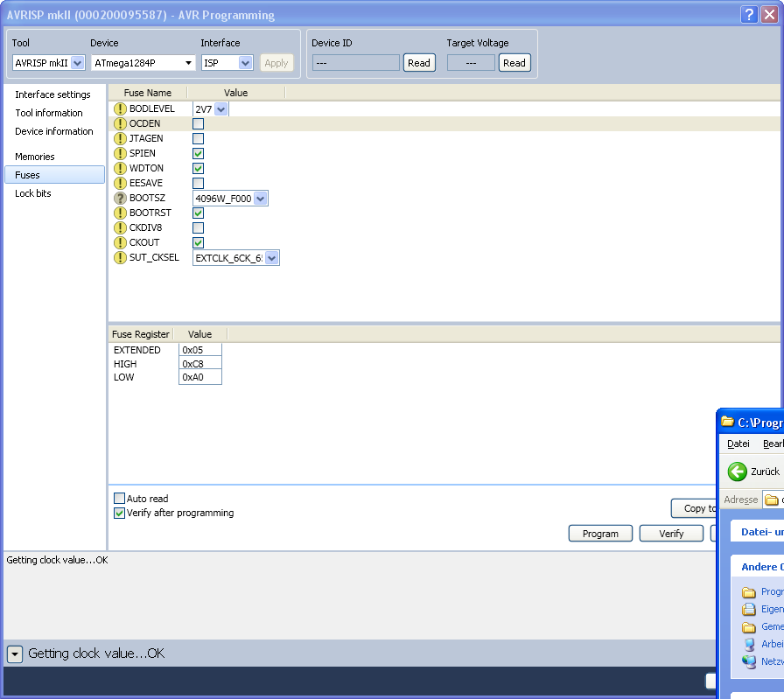Image resolution: width=784 pixels, height=699 pixels.
Task: Enable the EESAVE fuse checkbox
Action: [198, 183]
